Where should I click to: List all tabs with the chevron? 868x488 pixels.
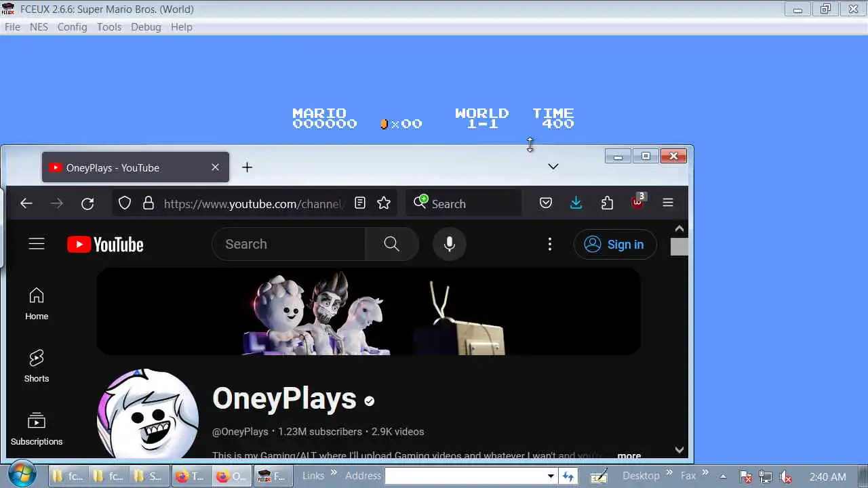(x=553, y=167)
